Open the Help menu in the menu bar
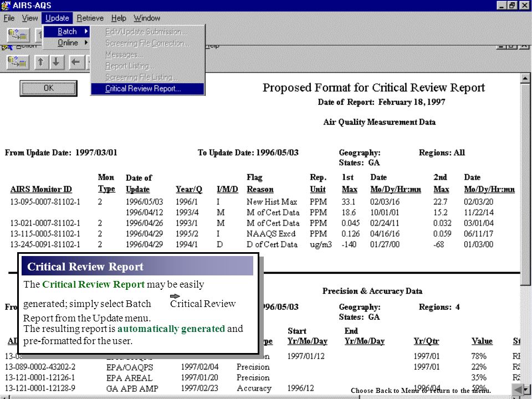The height and width of the screenshot is (399, 532). [x=119, y=18]
